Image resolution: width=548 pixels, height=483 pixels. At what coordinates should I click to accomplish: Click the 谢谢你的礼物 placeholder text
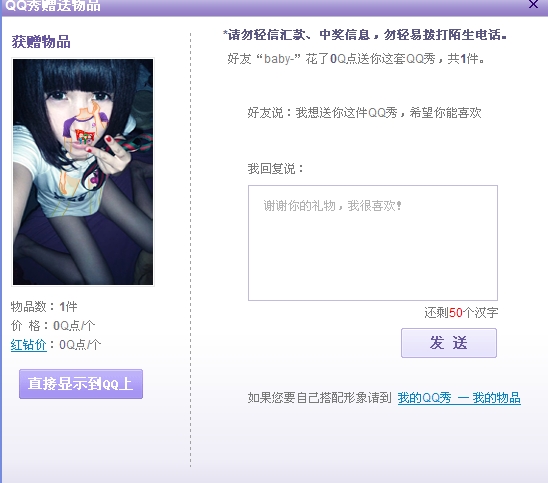click(332, 206)
